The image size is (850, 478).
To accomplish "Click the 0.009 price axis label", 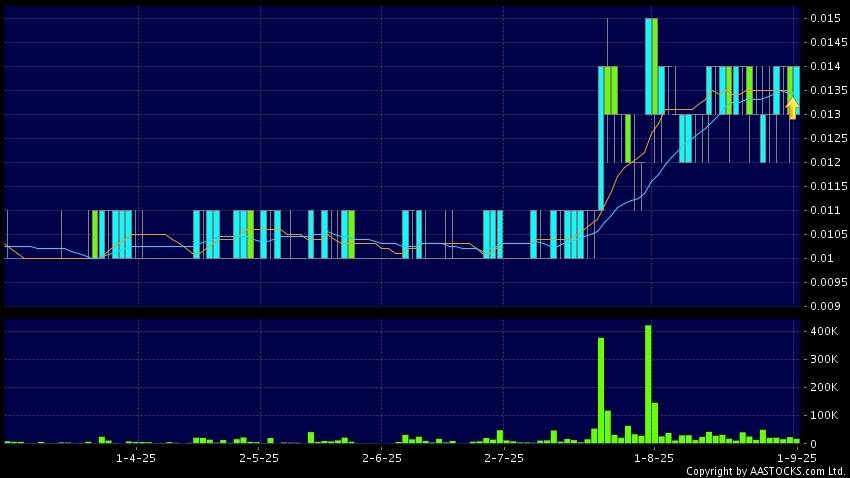I will pos(826,306).
